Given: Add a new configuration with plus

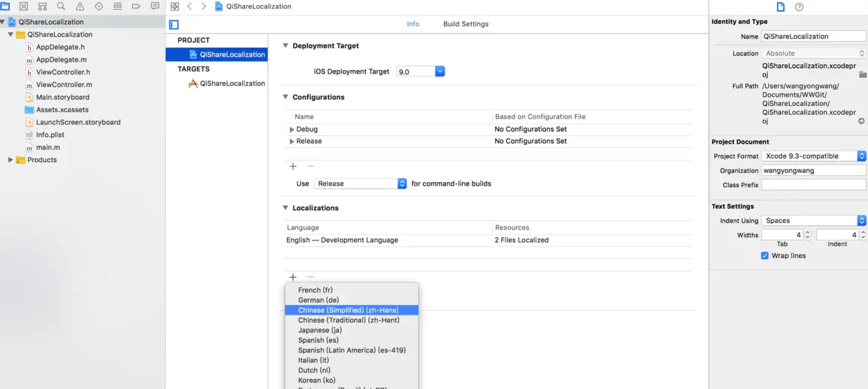Looking at the screenshot, I should (x=293, y=167).
